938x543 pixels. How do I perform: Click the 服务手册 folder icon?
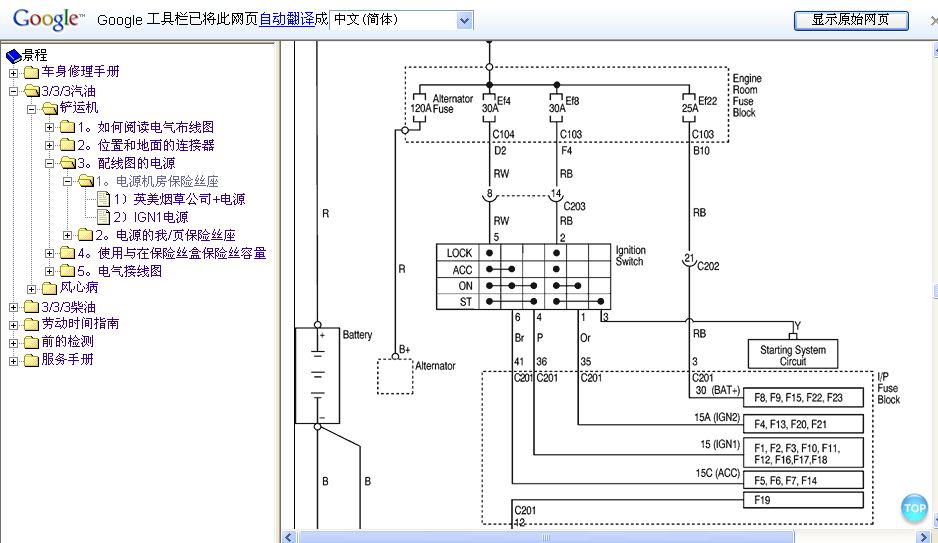31,360
